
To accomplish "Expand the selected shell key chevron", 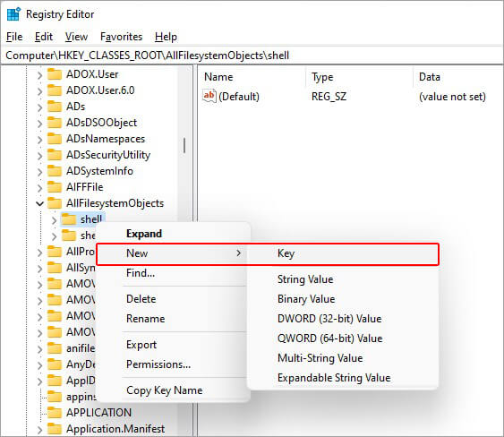I will 54,220.
